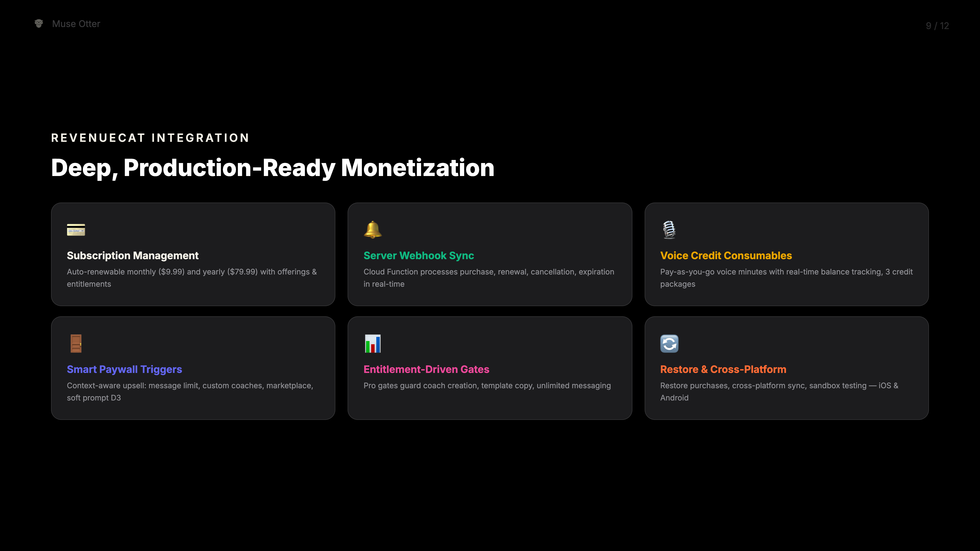Click the Muse Otter logo icon
Screen dimensions: 980x551
click(x=39, y=23)
